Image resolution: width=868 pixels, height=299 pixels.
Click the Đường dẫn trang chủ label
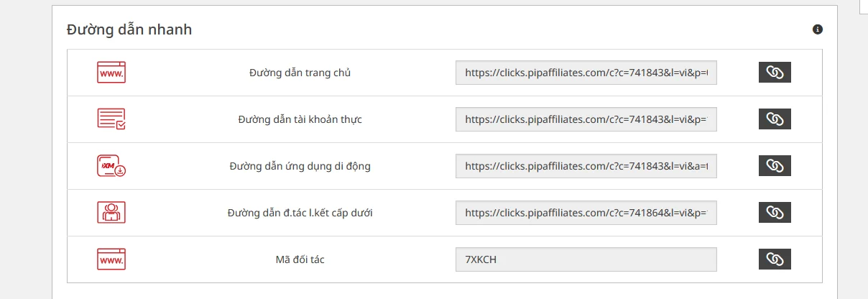300,73
